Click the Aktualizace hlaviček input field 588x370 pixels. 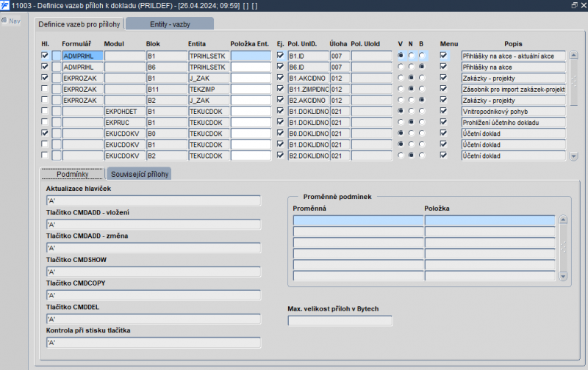(x=153, y=200)
